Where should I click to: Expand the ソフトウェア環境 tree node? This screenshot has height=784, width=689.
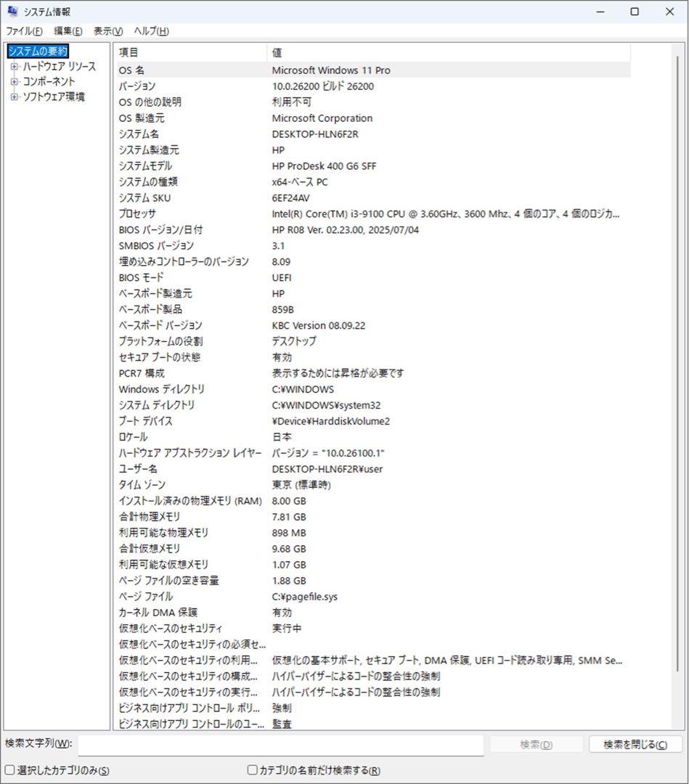click(14, 95)
